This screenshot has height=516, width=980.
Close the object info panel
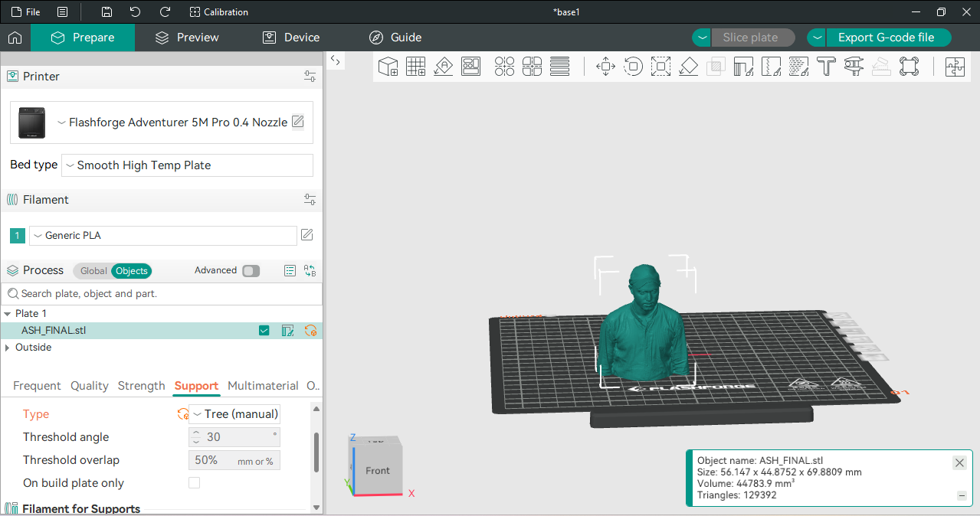tap(959, 462)
